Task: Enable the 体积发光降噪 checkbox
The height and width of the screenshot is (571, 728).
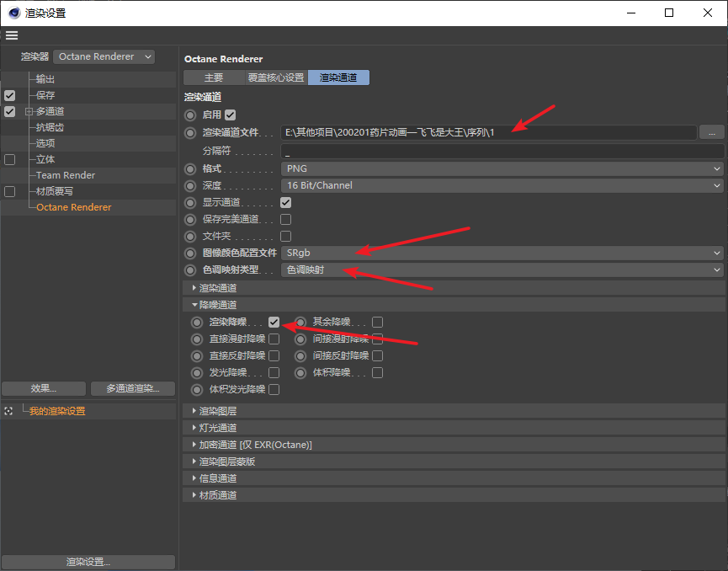Action: coord(274,389)
